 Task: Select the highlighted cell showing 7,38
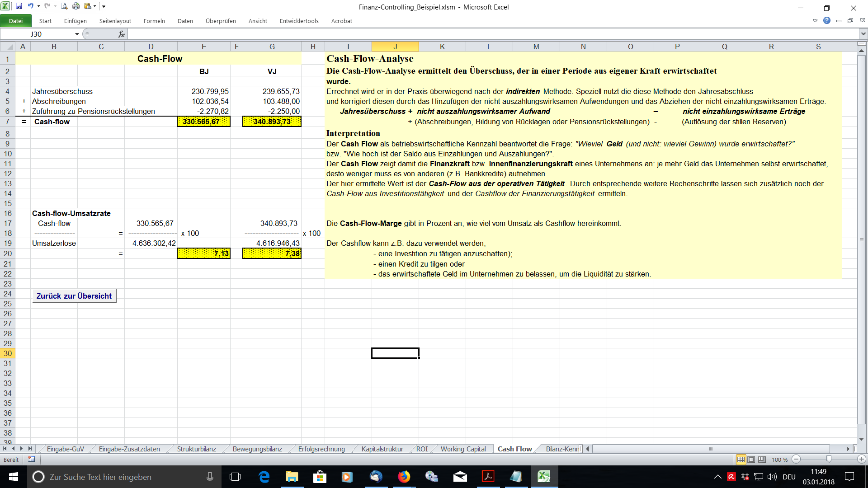(x=272, y=253)
